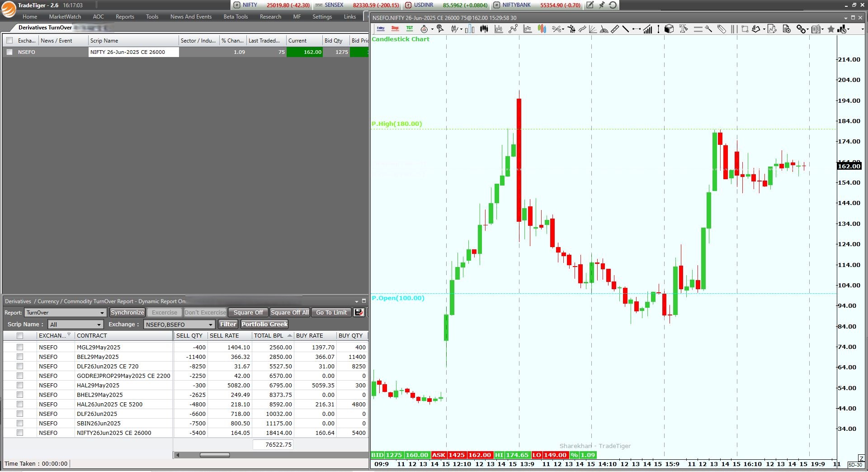Click the price tag label icon
The width and height of the screenshot is (868, 472).
click(x=722, y=29)
